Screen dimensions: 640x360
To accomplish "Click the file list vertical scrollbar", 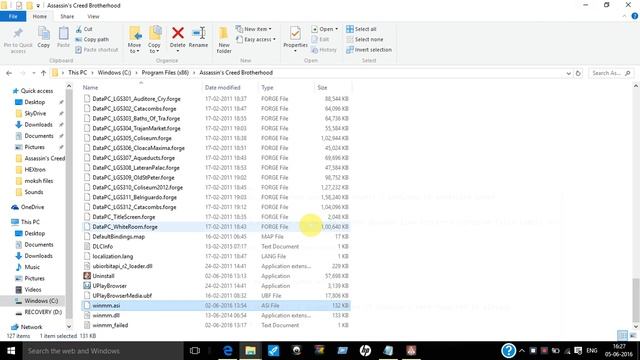I will coord(636,300).
